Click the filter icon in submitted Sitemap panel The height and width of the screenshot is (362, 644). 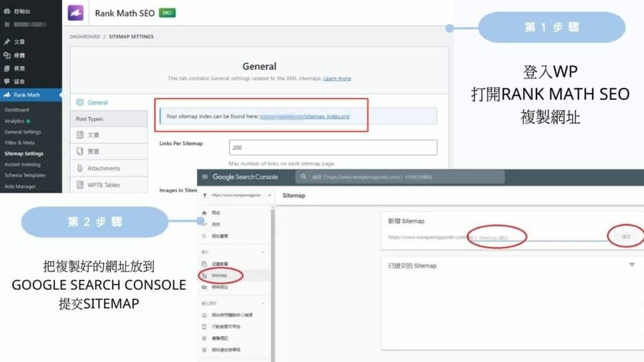631,265
